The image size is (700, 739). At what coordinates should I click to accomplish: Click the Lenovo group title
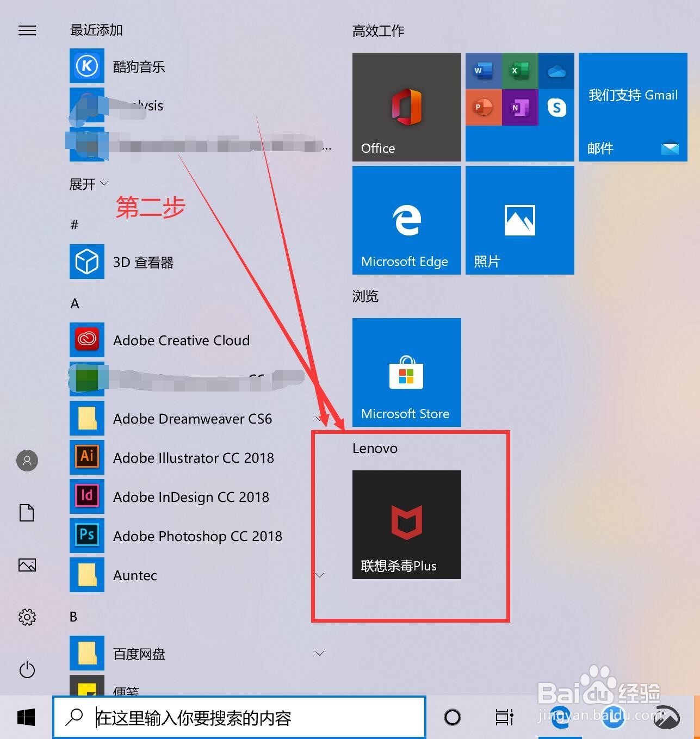pos(375,448)
